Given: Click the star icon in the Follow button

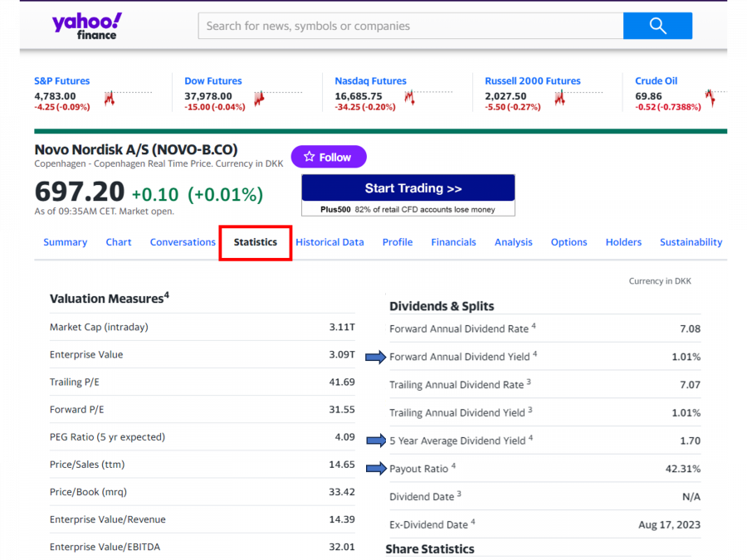Looking at the screenshot, I should click(310, 157).
